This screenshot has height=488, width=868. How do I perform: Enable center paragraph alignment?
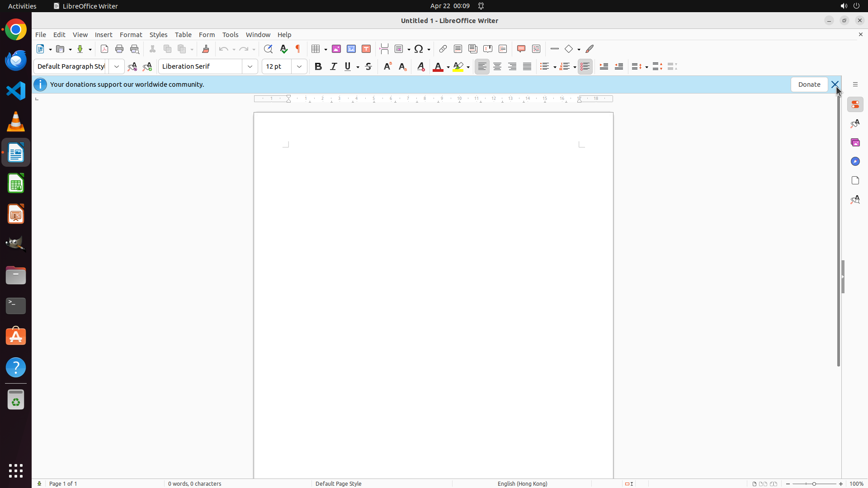click(497, 66)
